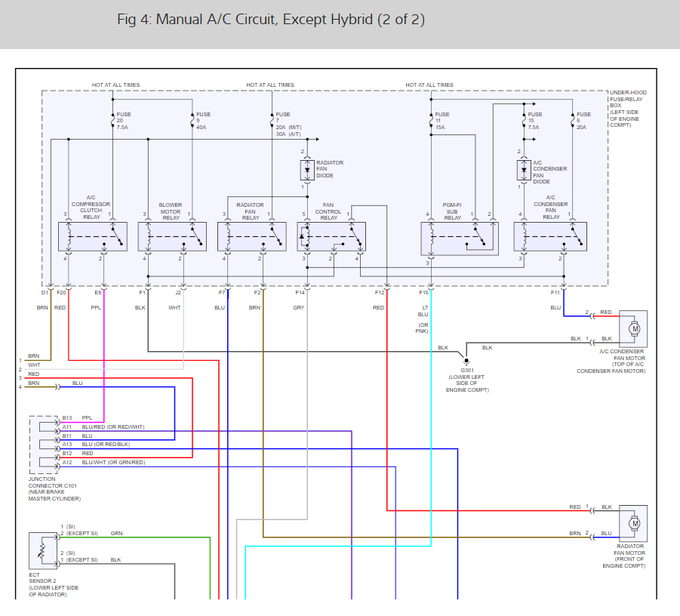Image resolution: width=680 pixels, height=616 pixels.
Task: Click the A/C condenser fan motor symbol
Action: (632, 329)
